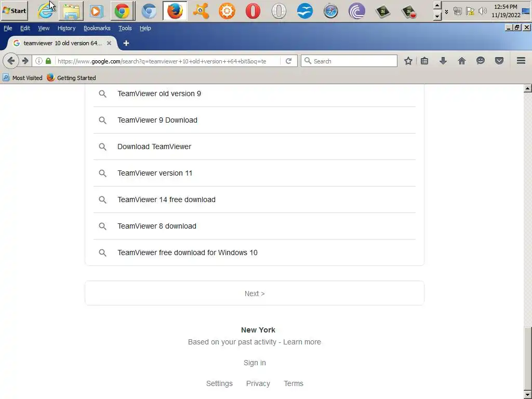Bookmark this page with the star icon
This screenshot has height=399, width=532.
(x=408, y=61)
